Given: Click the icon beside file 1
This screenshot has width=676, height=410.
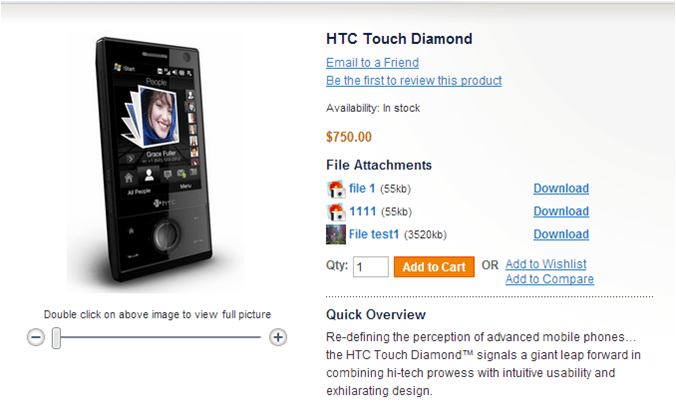Looking at the screenshot, I should [336, 188].
